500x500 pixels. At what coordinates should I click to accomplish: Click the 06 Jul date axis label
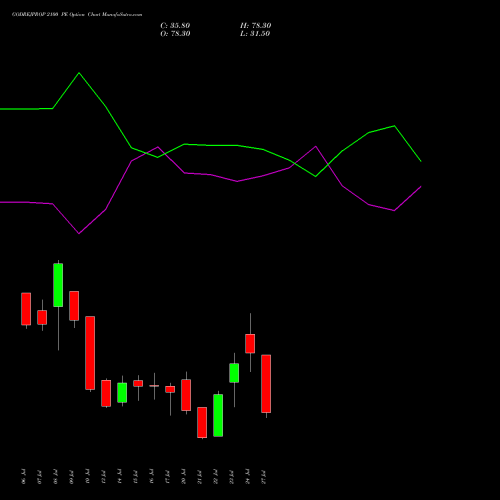coord(23,477)
